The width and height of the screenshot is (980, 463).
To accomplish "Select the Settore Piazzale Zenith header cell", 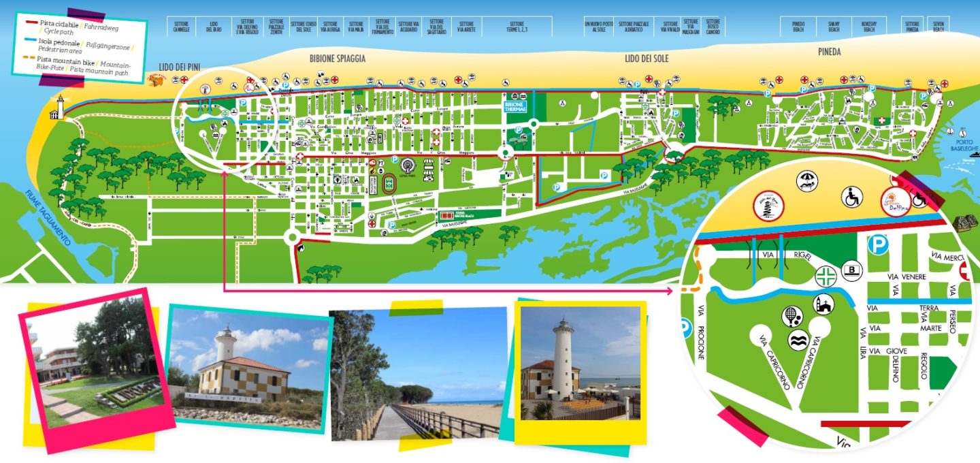I will click(x=276, y=27).
